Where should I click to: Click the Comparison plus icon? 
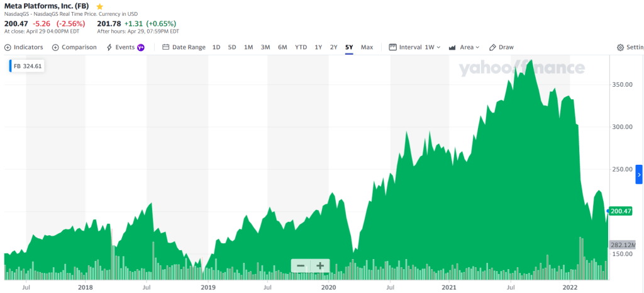click(x=55, y=47)
